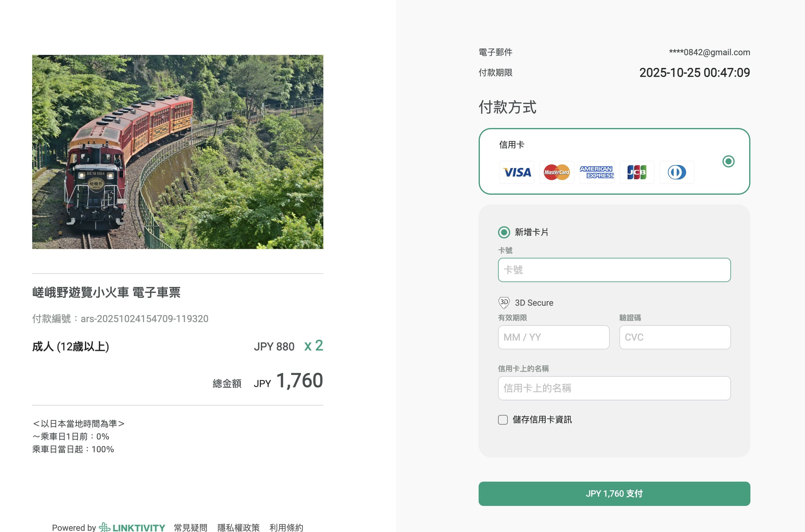This screenshot has height=532, width=805.
Task: Click the Sagano train photo
Action: [177, 152]
